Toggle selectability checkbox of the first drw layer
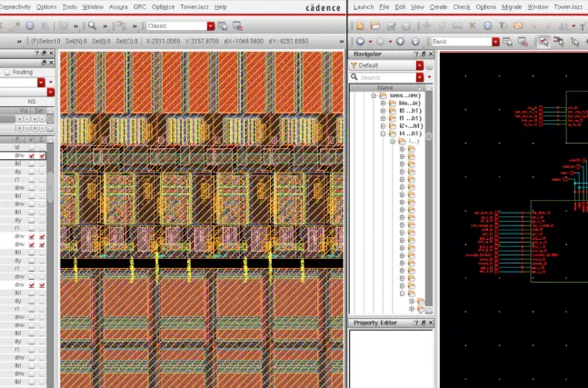 [42, 156]
